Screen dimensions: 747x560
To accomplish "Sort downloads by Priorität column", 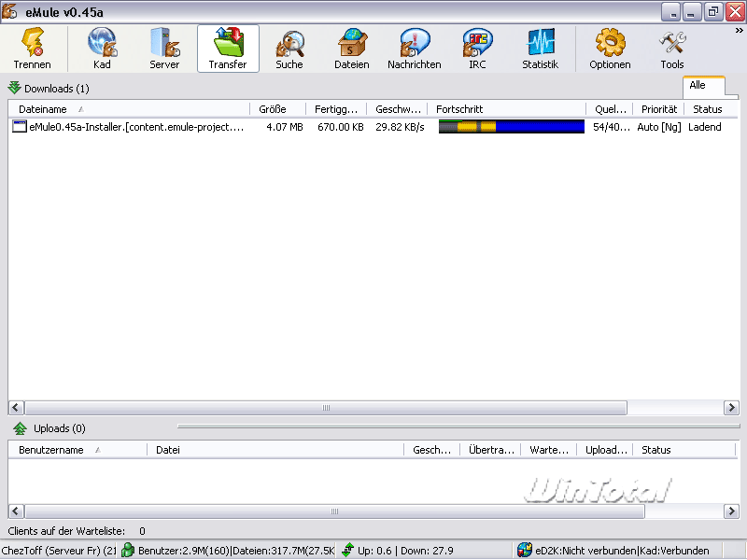I will point(659,109).
